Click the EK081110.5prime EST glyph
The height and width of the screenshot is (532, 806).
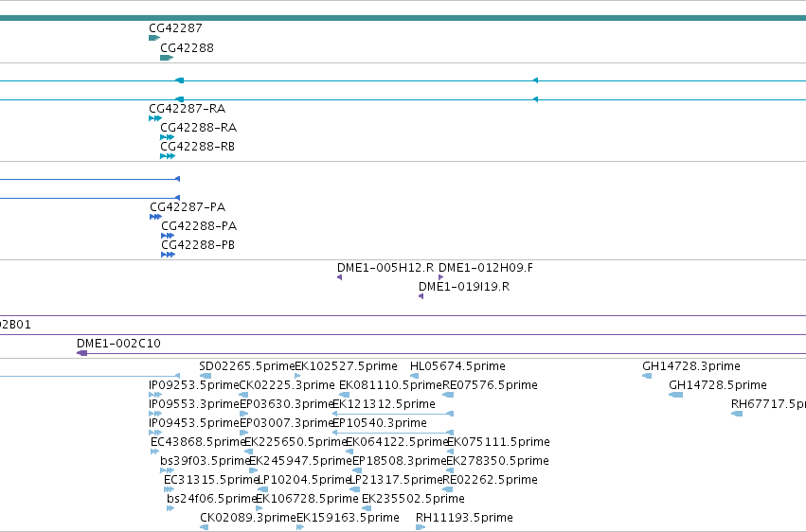click(345, 396)
